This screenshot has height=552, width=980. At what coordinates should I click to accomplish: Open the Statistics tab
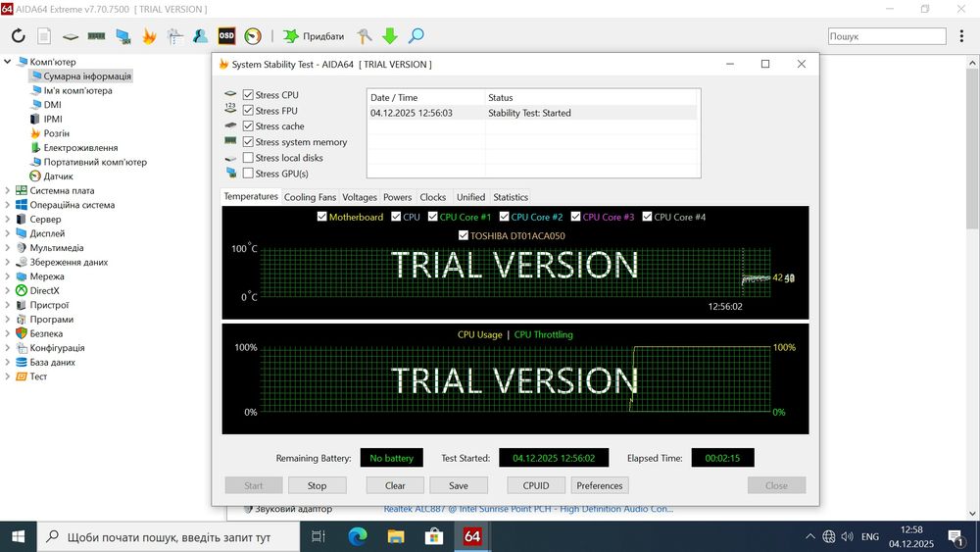511,197
